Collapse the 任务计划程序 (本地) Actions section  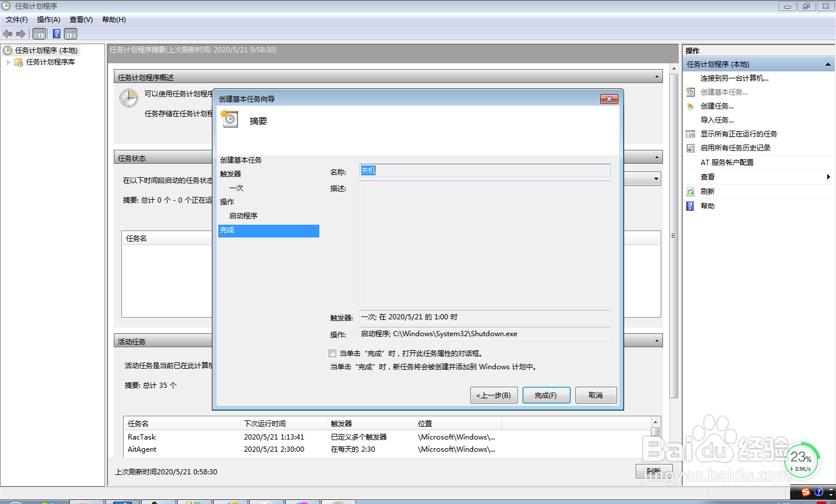coord(828,64)
